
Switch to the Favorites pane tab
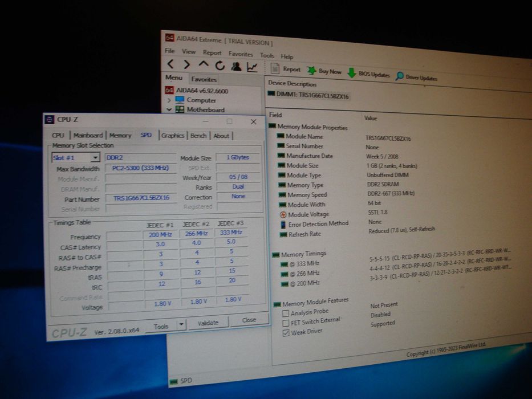pos(204,79)
